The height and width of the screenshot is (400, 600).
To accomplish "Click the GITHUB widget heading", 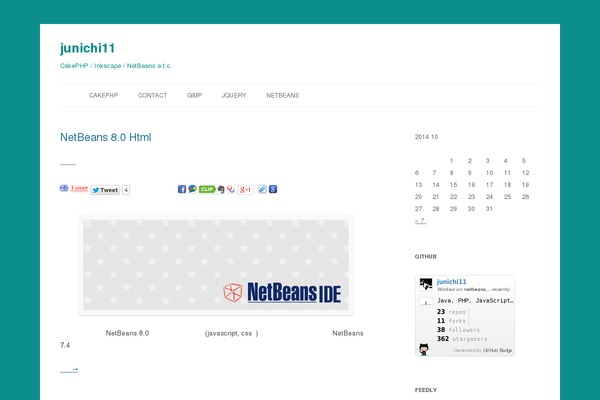I will (x=426, y=256).
